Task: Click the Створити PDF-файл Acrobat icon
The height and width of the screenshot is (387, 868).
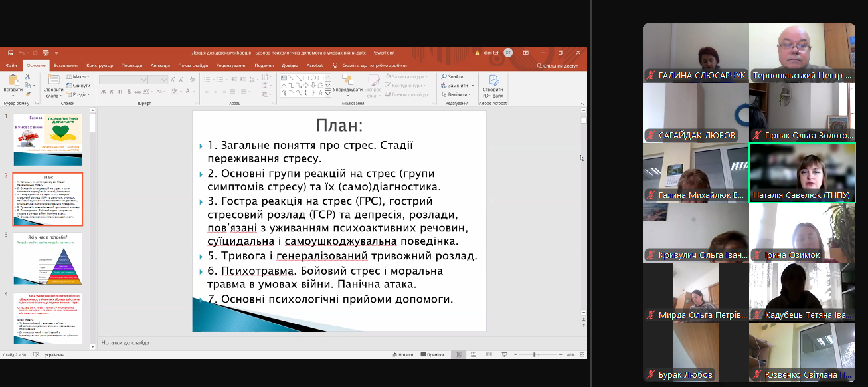Action: 493,85
